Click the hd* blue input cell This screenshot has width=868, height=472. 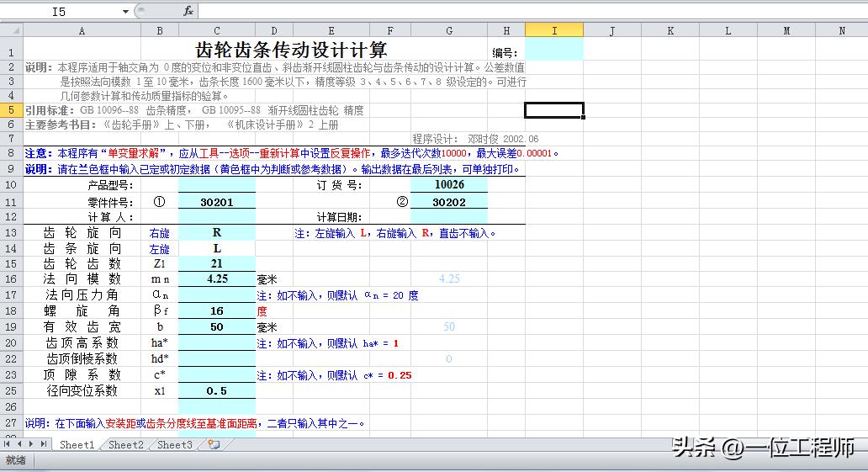[216, 358]
